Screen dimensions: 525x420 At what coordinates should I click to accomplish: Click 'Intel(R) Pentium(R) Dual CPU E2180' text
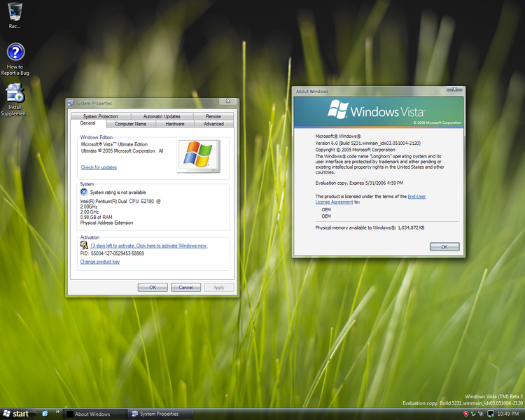tap(120, 202)
